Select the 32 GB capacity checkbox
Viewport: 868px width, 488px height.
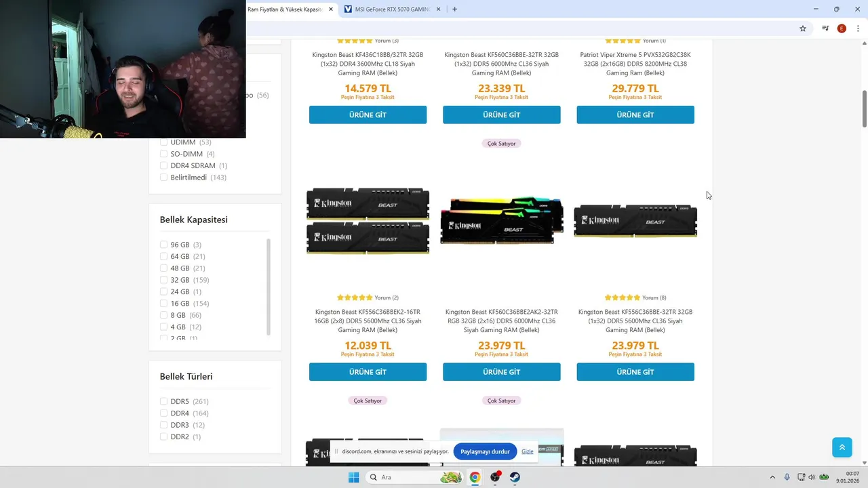pyautogui.click(x=163, y=280)
